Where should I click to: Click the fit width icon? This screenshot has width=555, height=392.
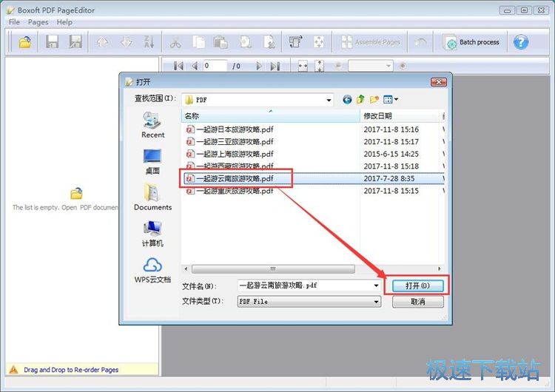coord(303,66)
